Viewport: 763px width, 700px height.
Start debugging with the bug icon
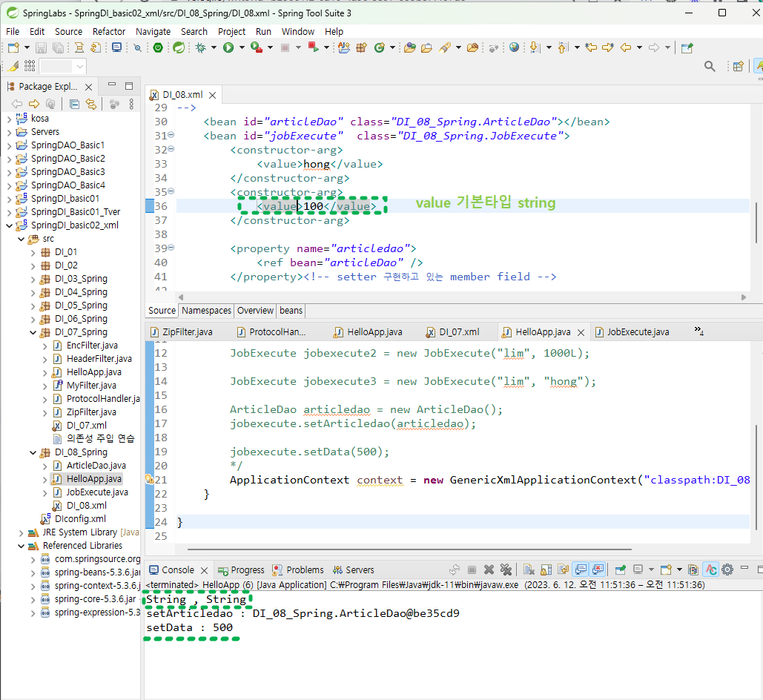point(200,47)
